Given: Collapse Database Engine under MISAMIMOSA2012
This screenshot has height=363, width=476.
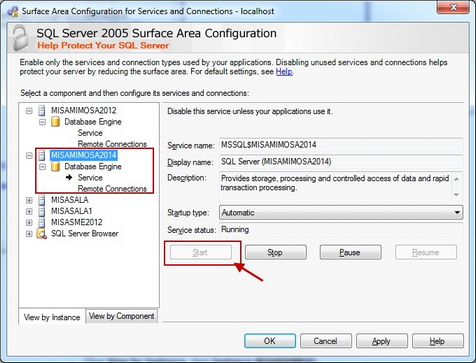Looking at the screenshot, I should tap(43, 122).
